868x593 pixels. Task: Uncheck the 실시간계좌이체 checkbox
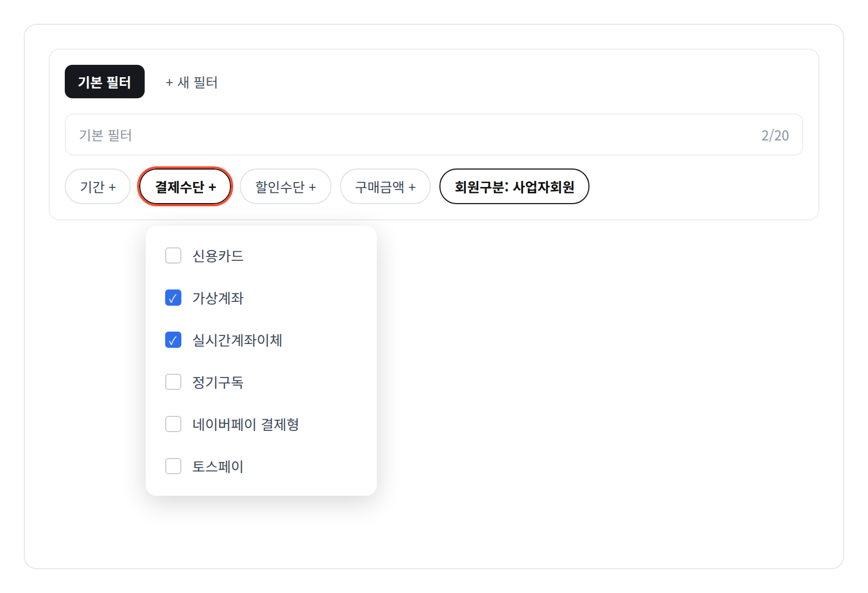173,340
